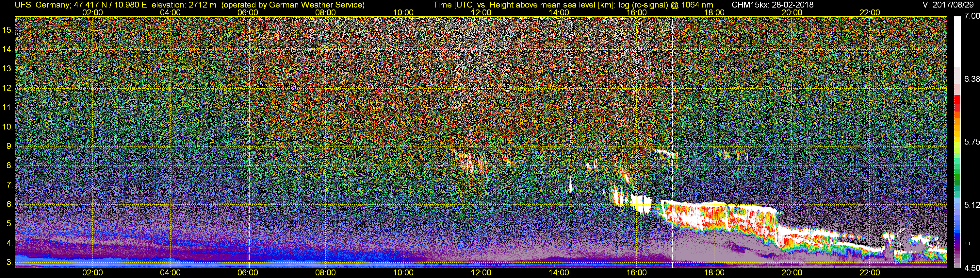Click the '5.12' colour scale value
The width and height of the screenshot is (980, 278).
tap(972, 205)
